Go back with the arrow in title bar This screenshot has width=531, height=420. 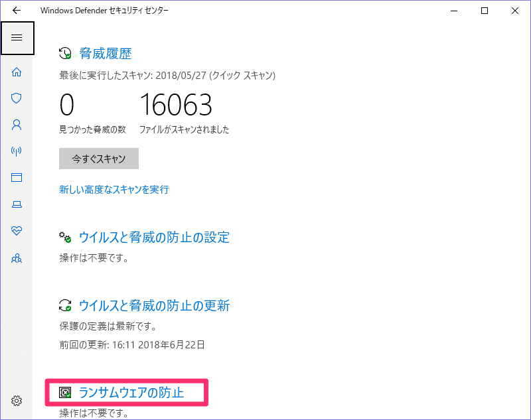[16, 11]
